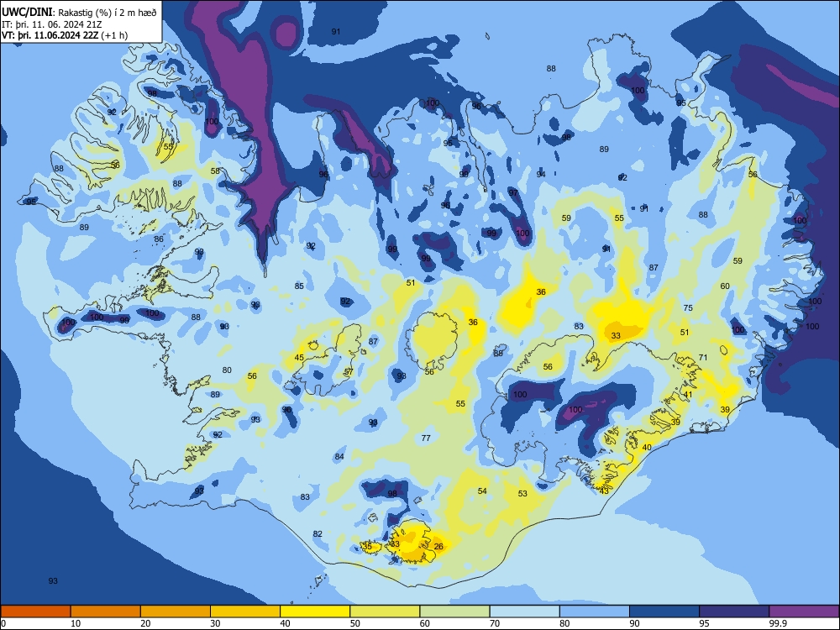Click the '45' humidity value on the map

pos(299,357)
